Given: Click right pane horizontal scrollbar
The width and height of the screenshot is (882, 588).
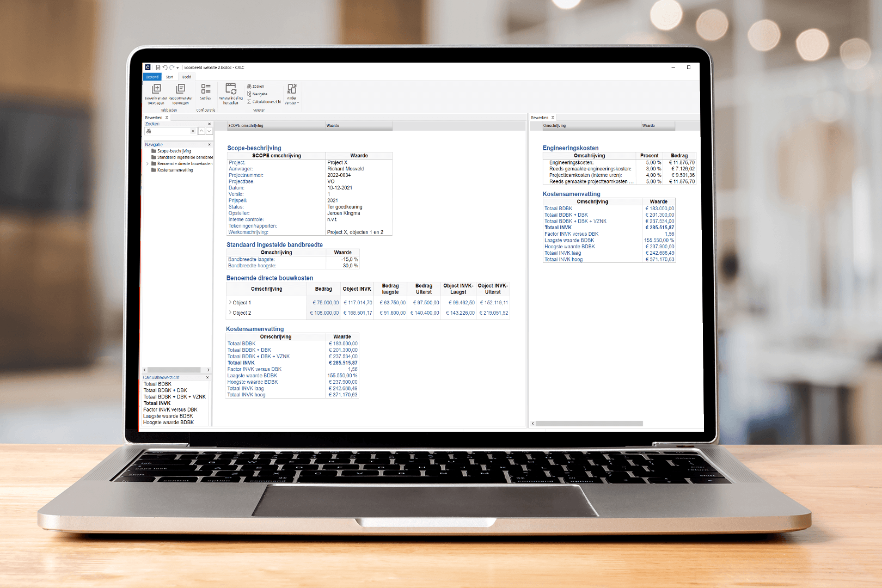Looking at the screenshot, I should click(x=589, y=424).
